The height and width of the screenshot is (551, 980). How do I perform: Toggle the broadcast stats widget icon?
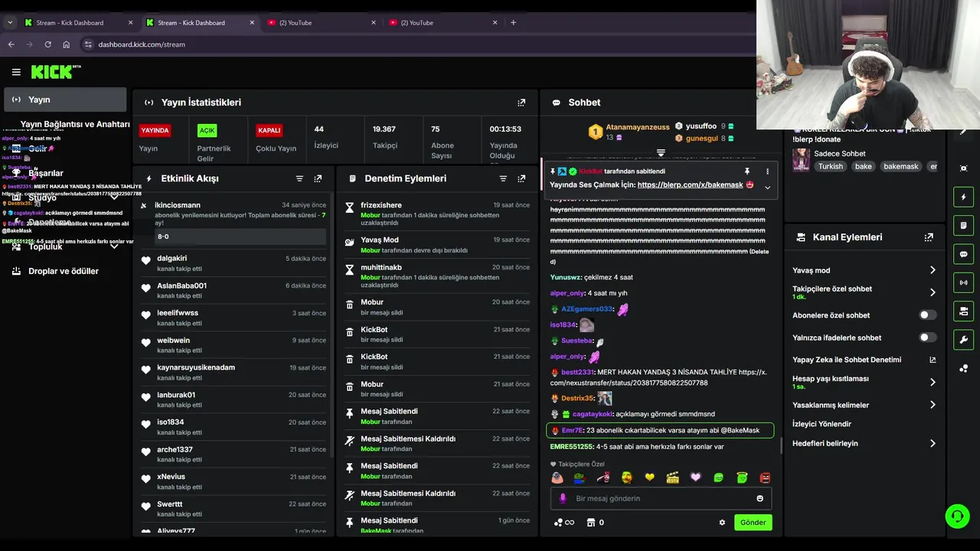pyautogui.click(x=963, y=282)
